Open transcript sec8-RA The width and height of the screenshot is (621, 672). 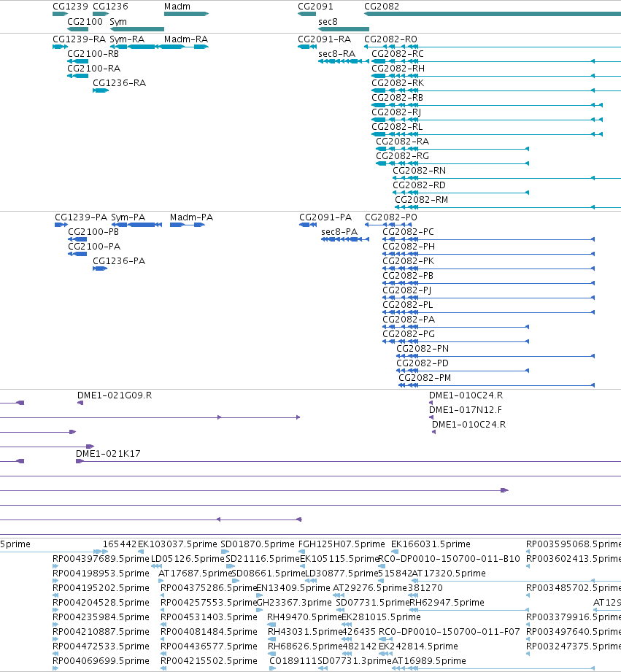pos(337,53)
